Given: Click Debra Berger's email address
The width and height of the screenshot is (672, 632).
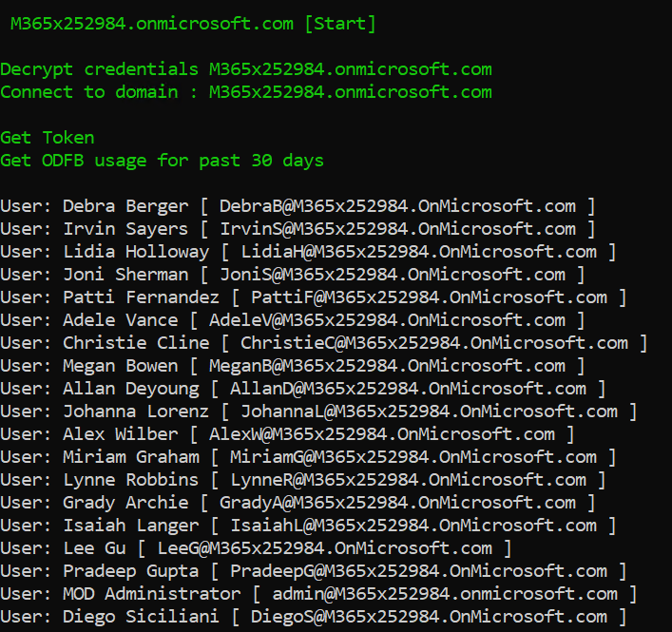Looking at the screenshot, I should click(397, 206).
